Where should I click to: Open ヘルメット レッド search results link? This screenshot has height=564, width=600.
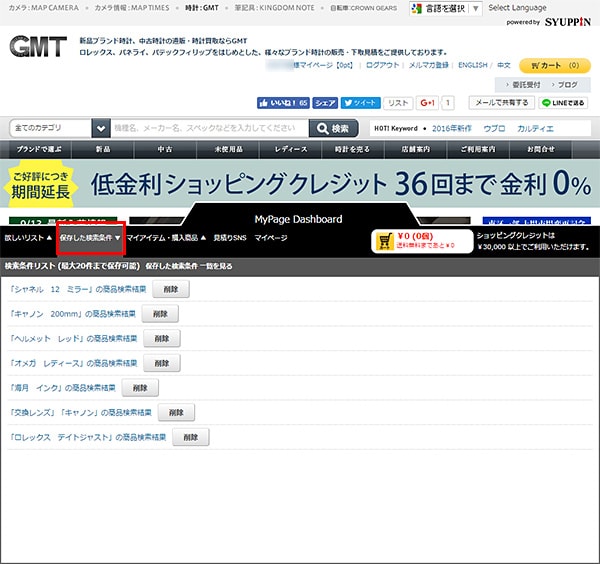tap(73, 339)
